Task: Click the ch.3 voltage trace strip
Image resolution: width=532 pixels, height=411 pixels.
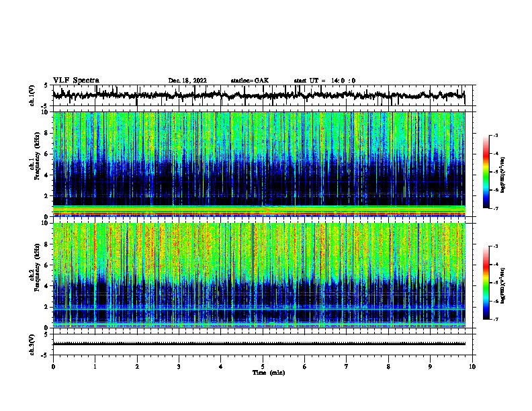Action: click(259, 344)
